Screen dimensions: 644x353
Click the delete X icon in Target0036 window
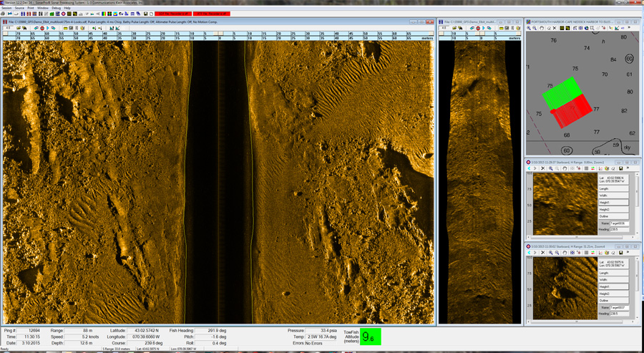click(543, 168)
